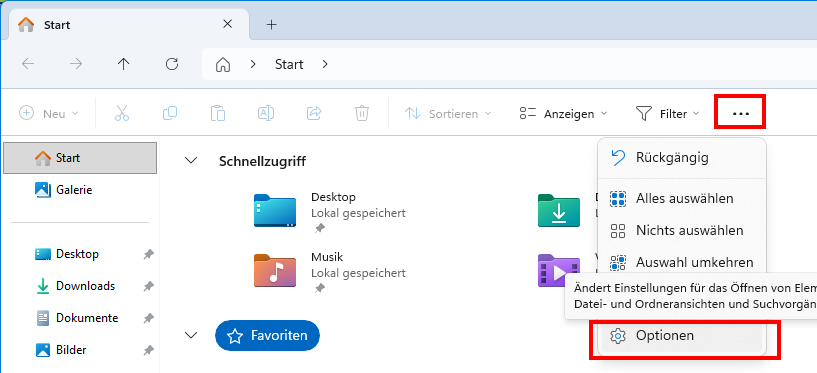The width and height of the screenshot is (817, 373).
Task: Collapse the Schnellzugriff section
Action: [x=192, y=160]
